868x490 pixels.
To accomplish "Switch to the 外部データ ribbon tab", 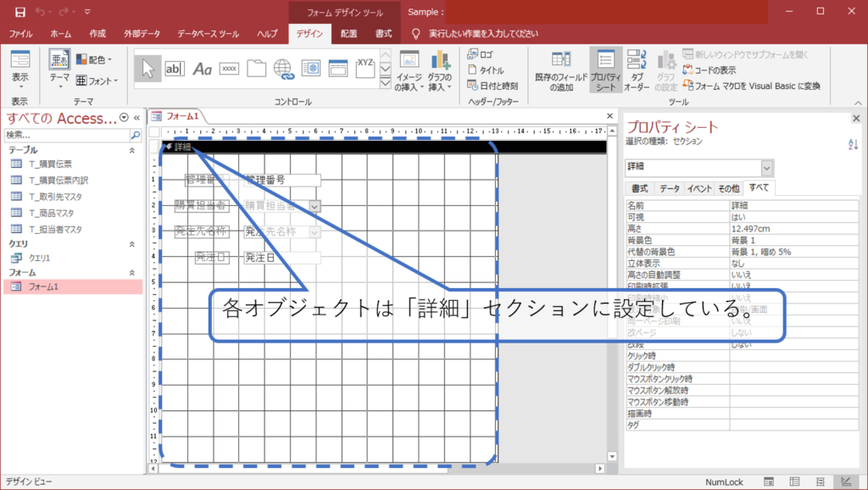I will 142,34.
